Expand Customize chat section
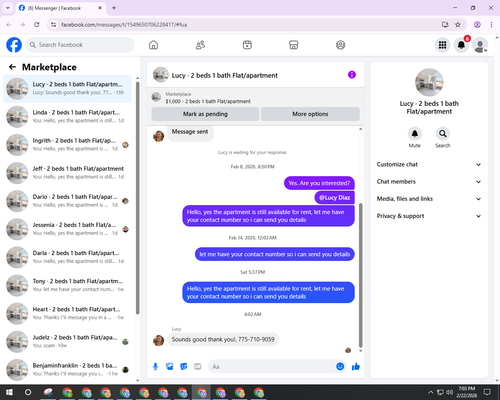500x400 pixels. tap(429, 164)
